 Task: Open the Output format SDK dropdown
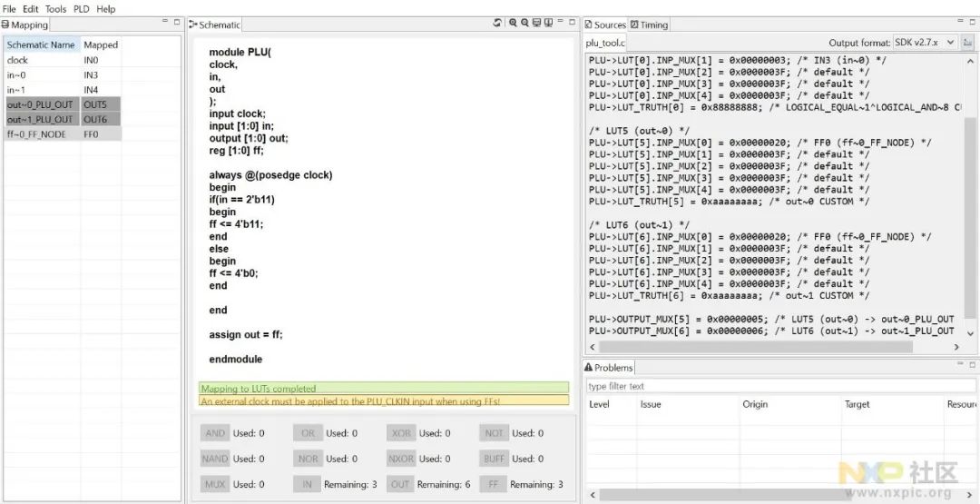(x=925, y=43)
